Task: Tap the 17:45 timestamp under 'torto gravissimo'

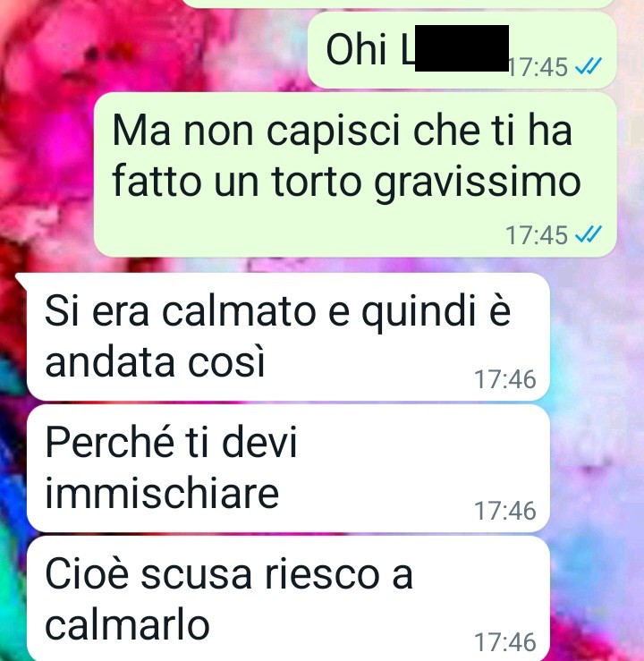Action: tap(537, 235)
